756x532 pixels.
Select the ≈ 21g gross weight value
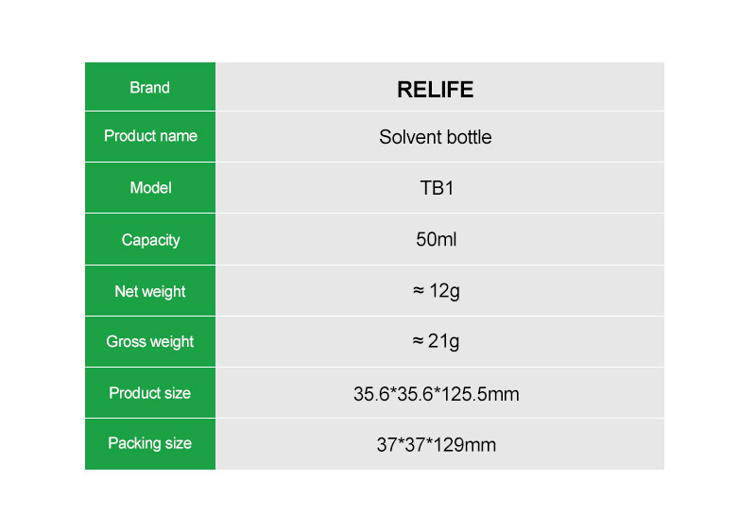(436, 341)
